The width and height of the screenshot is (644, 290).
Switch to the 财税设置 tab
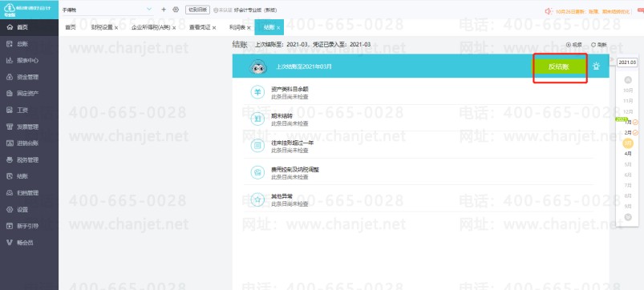coord(102,27)
